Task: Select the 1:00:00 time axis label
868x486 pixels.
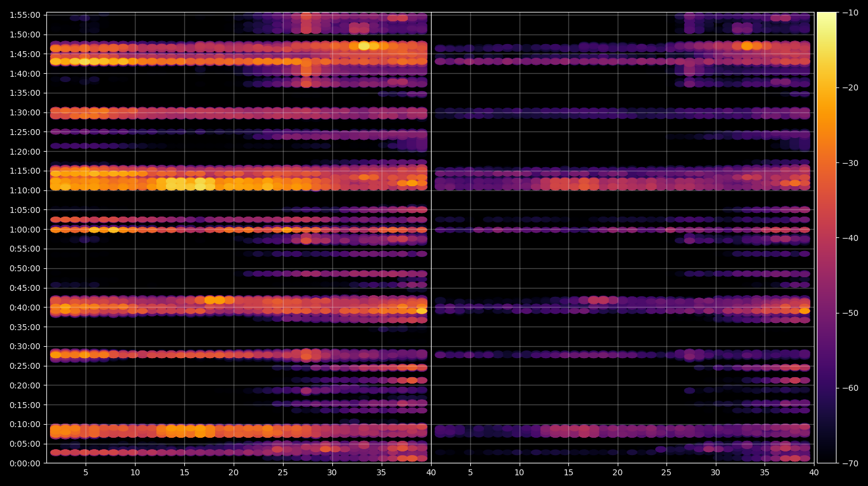Action: pyautogui.click(x=25, y=230)
